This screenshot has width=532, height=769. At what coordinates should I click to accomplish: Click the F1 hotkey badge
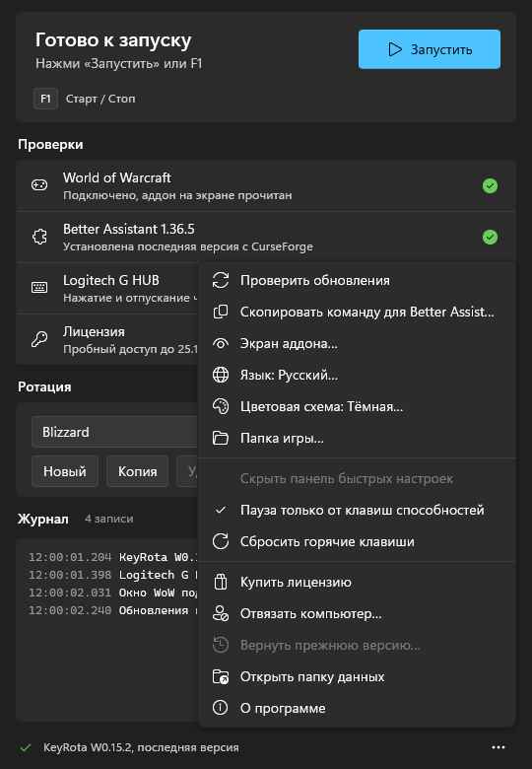(45, 99)
